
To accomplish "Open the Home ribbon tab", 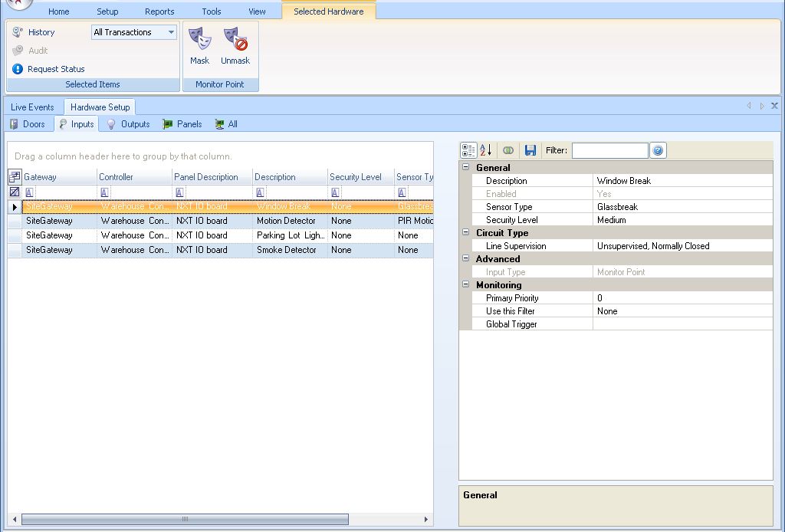I will 58,11.
